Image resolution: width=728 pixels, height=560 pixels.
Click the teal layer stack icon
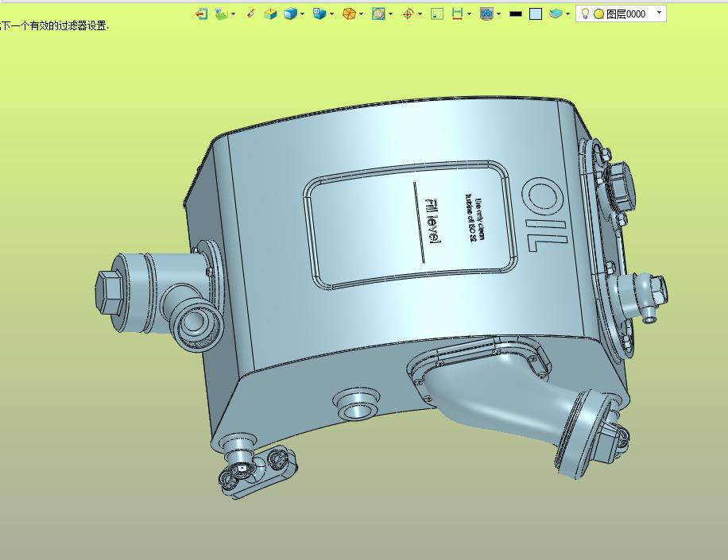(x=556, y=14)
